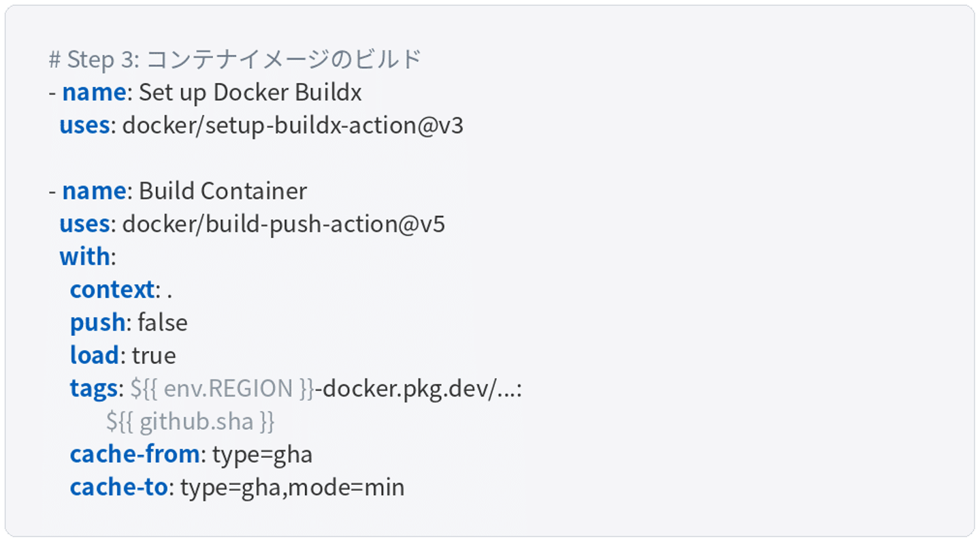Click the first 'uses' key
This screenshot has height=542, width=980.
(x=84, y=126)
